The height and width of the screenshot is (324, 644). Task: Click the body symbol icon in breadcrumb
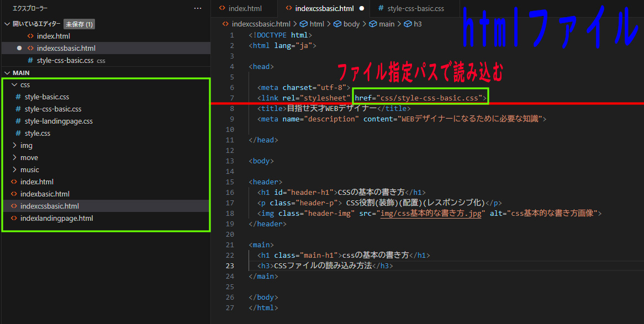tap(337, 24)
